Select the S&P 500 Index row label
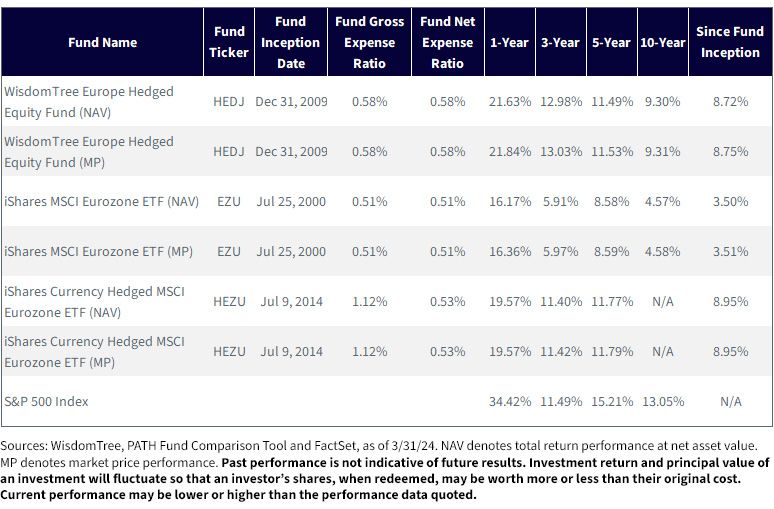This screenshot has height=509, width=774. pyautogui.click(x=46, y=401)
